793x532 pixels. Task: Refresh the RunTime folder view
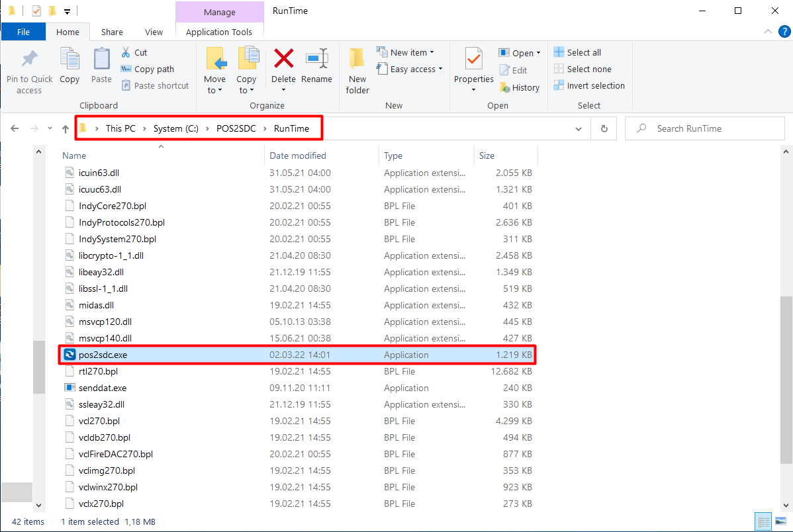pos(604,128)
